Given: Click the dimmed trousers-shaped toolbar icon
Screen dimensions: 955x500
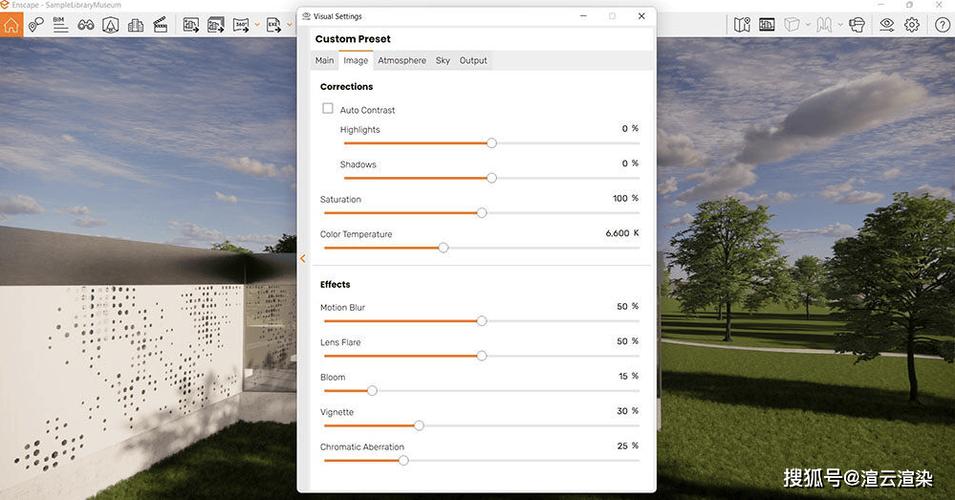Looking at the screenshot, I should coord(824,25).
